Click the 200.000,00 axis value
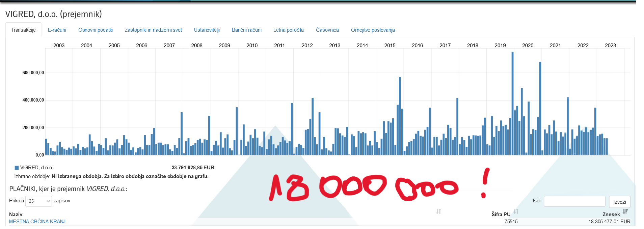 33,128
